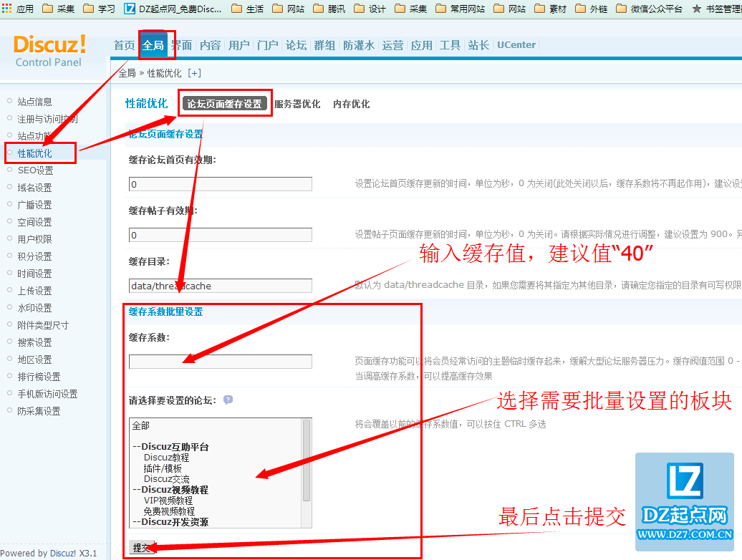The image size is (742, 560).
Task: Click the 提交 submit button
Action: (142, 548)
